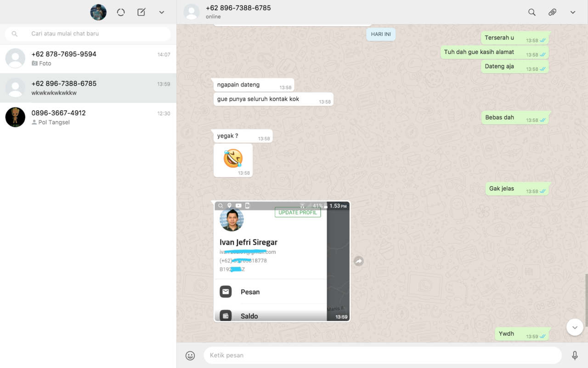Click the "Gak jelas" message

coord(517,189)
